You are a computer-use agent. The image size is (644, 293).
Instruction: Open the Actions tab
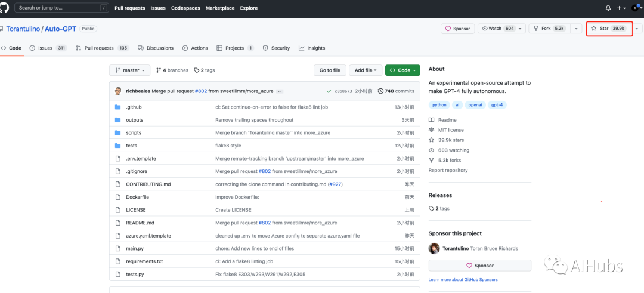[195, 48]
